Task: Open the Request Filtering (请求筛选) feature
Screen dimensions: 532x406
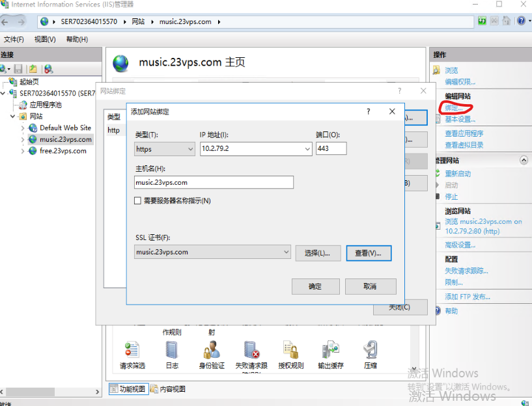Action: point(132,355)
